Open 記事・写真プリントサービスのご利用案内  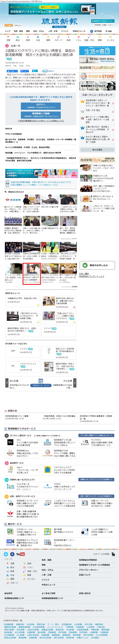tap(96, 496)
